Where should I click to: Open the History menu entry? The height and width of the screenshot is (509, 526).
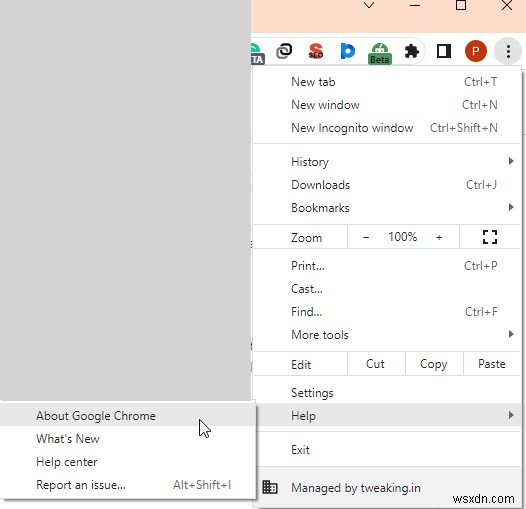click(387, 162)
